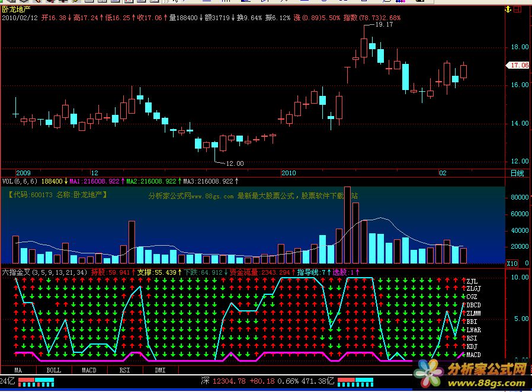Screen dimensions: 532x392
Task: Click the 19.17 high price marker
Action: [384, 25]
